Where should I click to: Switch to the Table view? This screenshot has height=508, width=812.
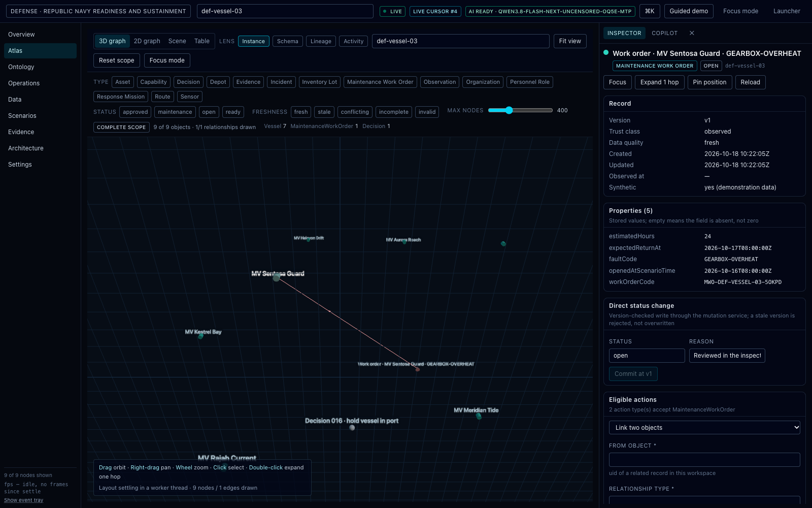pos(202,41)
